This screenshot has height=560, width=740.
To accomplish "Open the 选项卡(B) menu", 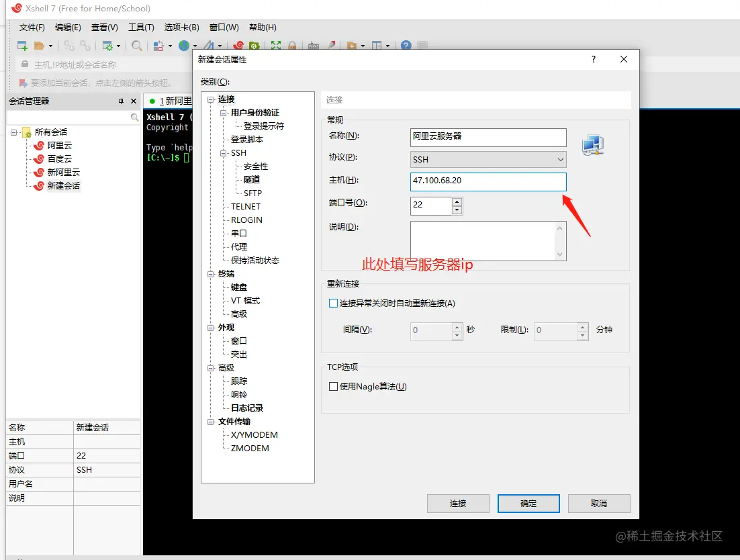I will 182,28.
